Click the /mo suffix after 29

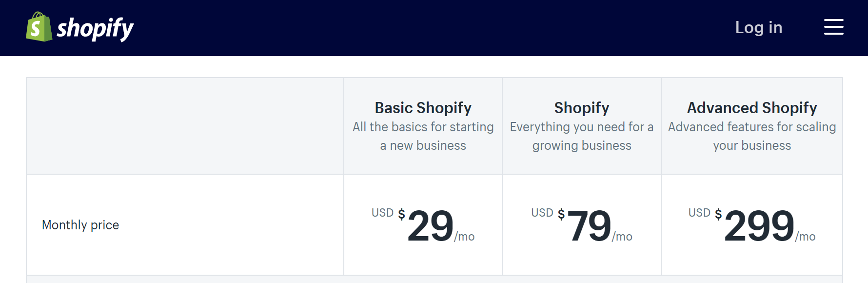pos(464,237)
